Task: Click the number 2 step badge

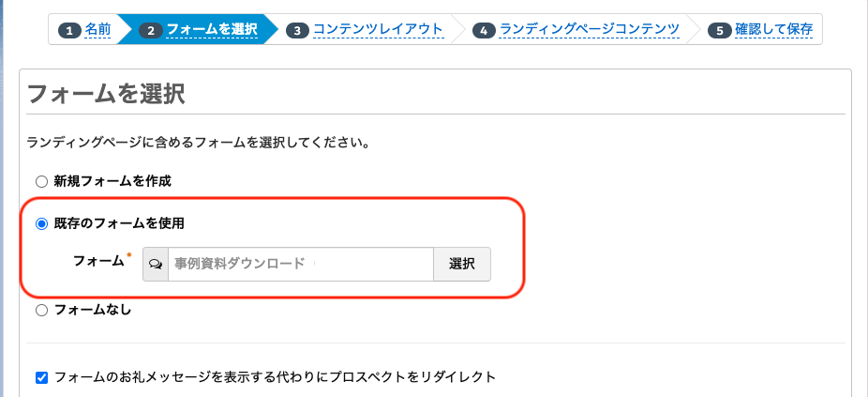Action: 150,30
